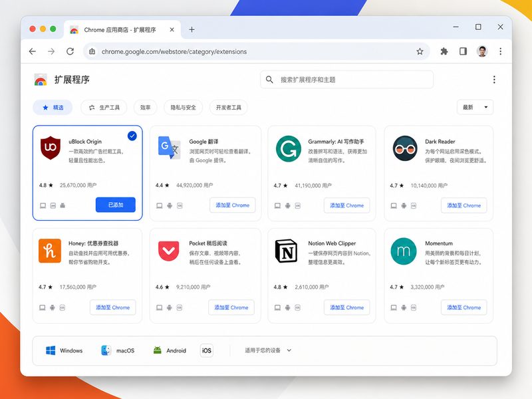Screen dimensions: 532x399
Task: Click the Grammarly green G icon
Action: 289,148
